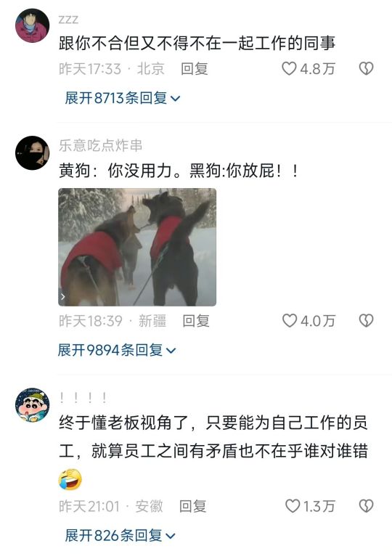
Task: Open zzz user's avatar
Action: [32, 25]
